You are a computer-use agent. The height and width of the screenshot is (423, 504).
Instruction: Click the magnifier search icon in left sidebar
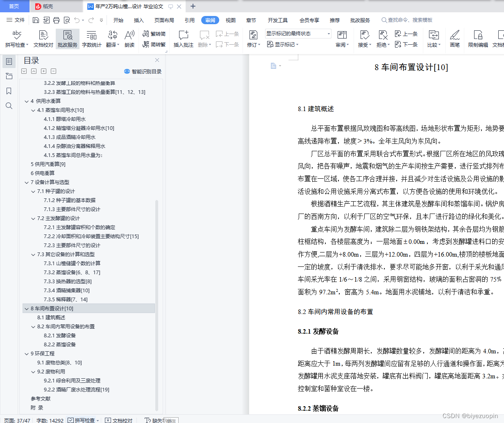[x=9, y=106]
